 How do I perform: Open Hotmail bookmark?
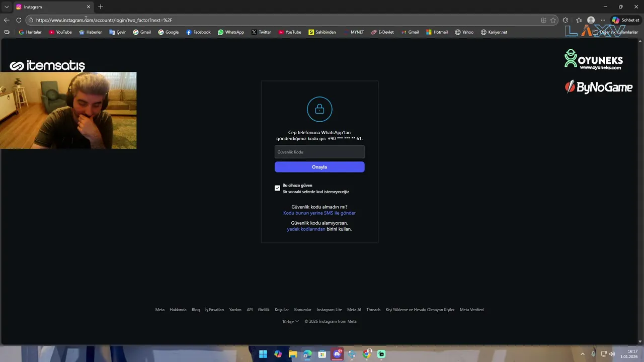[437, 32]
